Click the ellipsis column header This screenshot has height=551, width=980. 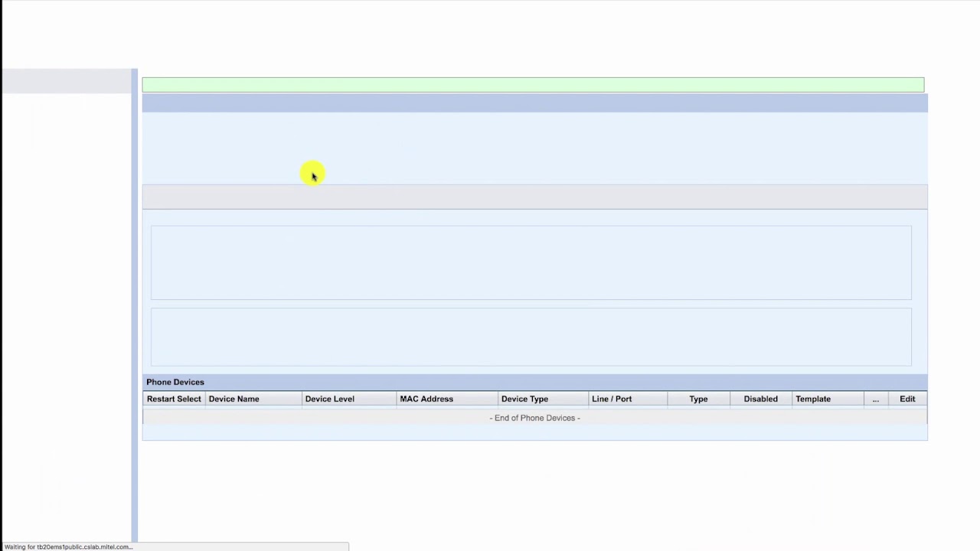[875, 399]
